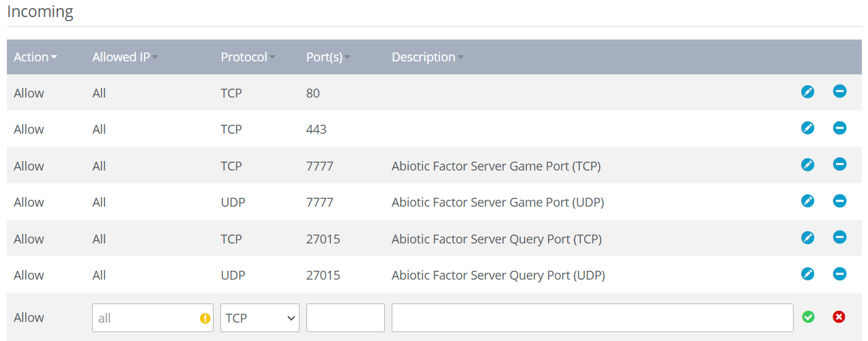Image resolution: width=868 pixels, height=341 pixels.
Task: Select 'Abiotic Factor Server Game Port (TCP)' text
Action: point(496,166)
